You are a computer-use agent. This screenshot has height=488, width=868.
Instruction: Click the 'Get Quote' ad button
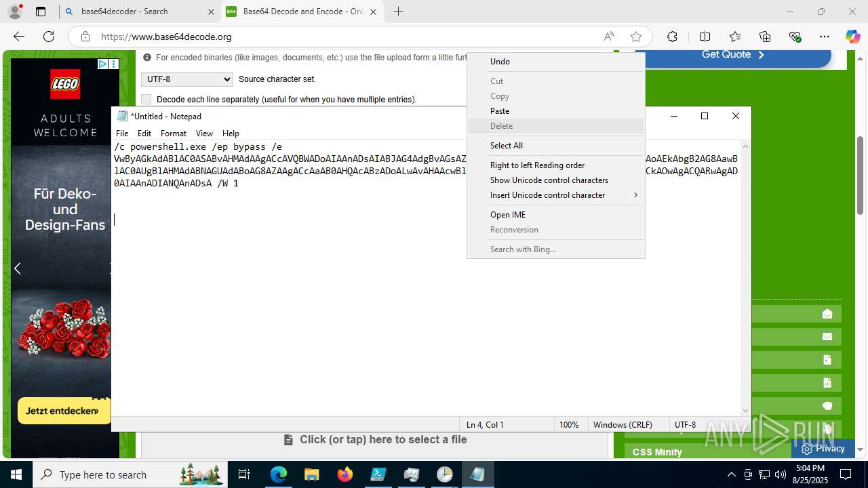pos(733,55)
